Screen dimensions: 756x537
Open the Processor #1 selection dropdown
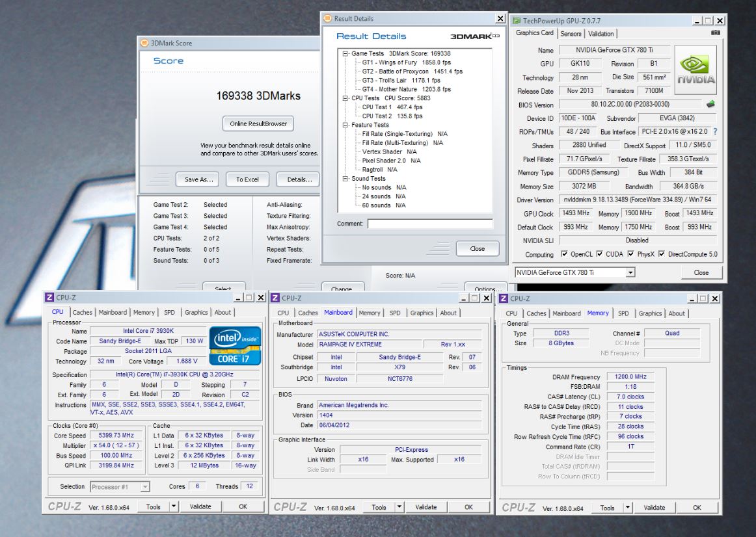[x=144, y=487]
